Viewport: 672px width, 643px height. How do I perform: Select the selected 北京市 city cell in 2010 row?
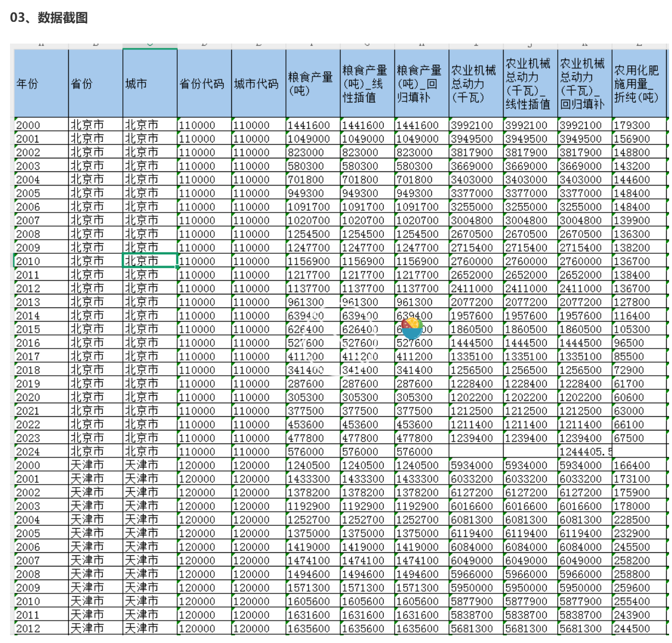pos(150,261)
